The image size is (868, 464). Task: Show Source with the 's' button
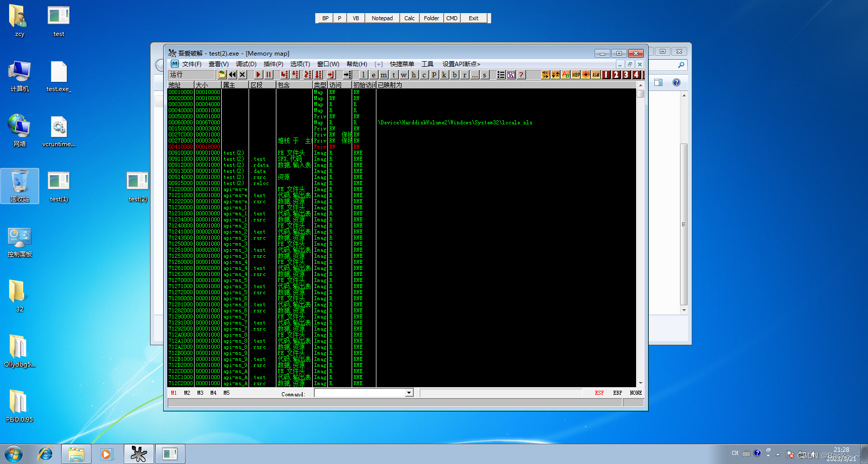click(x=485, y=75)
